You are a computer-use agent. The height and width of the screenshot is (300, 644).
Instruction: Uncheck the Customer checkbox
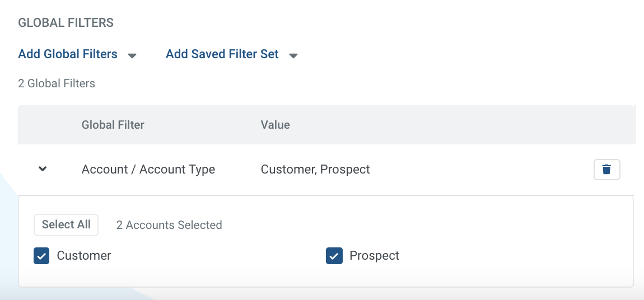tap(41, 256)
